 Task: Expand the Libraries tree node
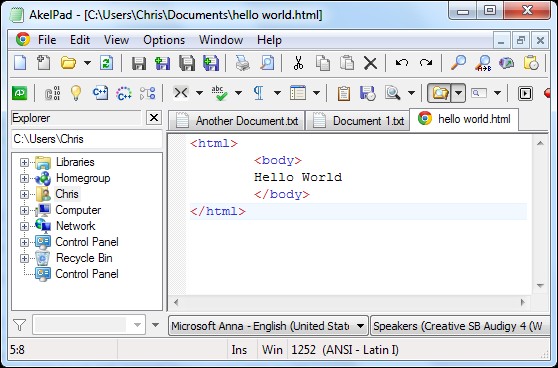click(x=24, y=162)
